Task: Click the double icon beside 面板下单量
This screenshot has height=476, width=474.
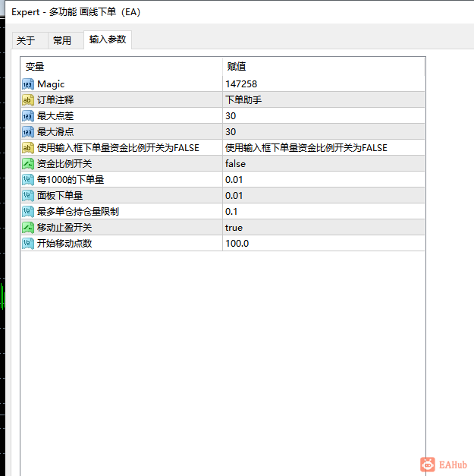Action: (x=28, y=196)
